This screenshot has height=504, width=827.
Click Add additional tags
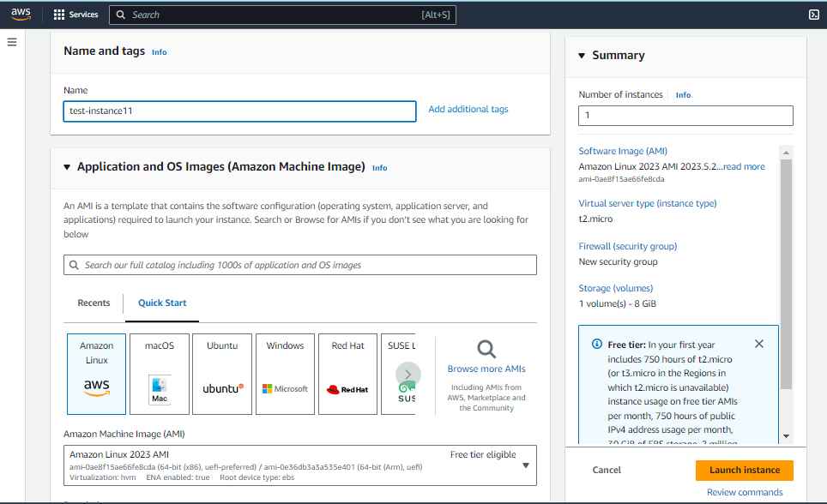[x=467, y=109]
